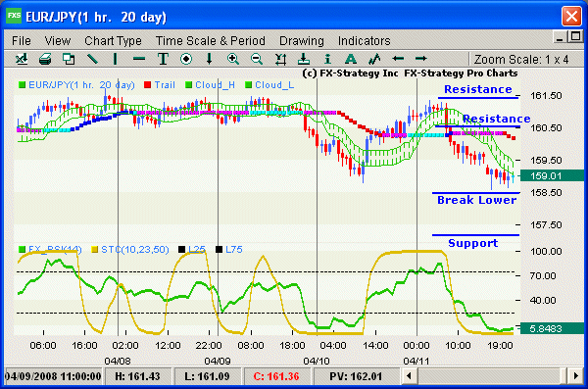Select the diagonal trend line drawing tool
588x389 pixels.
92,59
